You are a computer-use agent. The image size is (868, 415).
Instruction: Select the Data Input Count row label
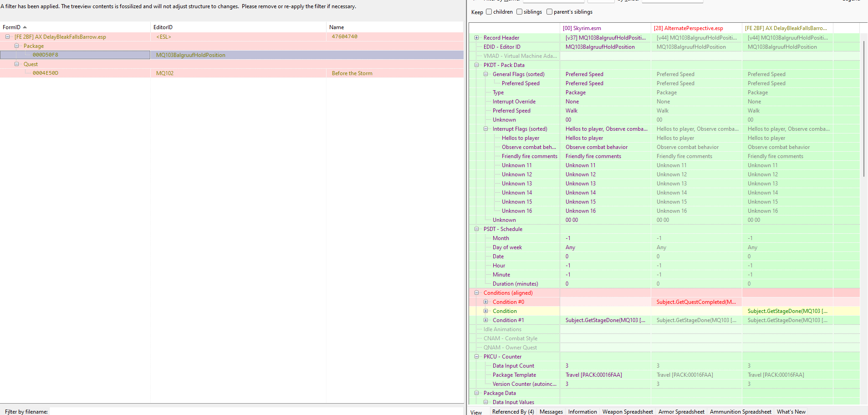click(x=514, y=366)
